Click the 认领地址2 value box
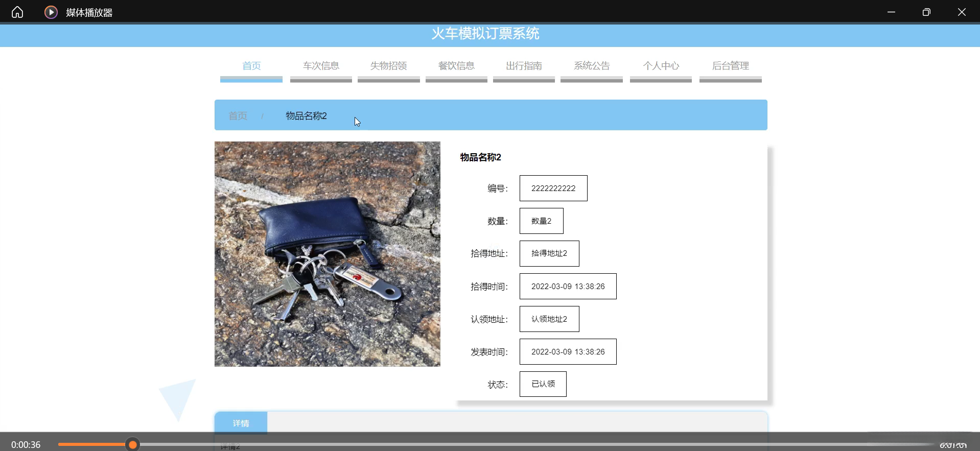The width and height of the screenshot is (980, 451). click(549, 319)
